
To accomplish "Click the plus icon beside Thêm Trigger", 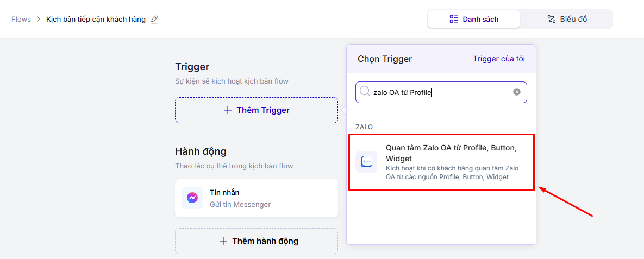I will [228, 110].
